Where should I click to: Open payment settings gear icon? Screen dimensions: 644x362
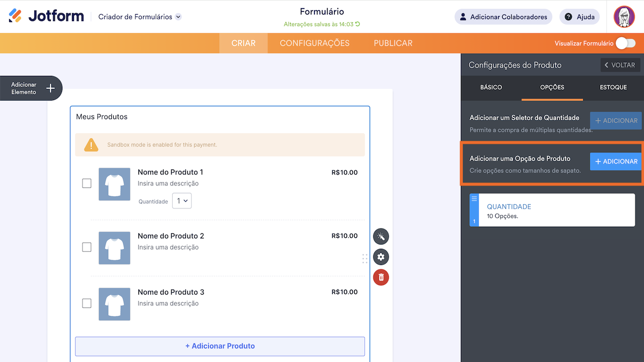click(381, 257)
